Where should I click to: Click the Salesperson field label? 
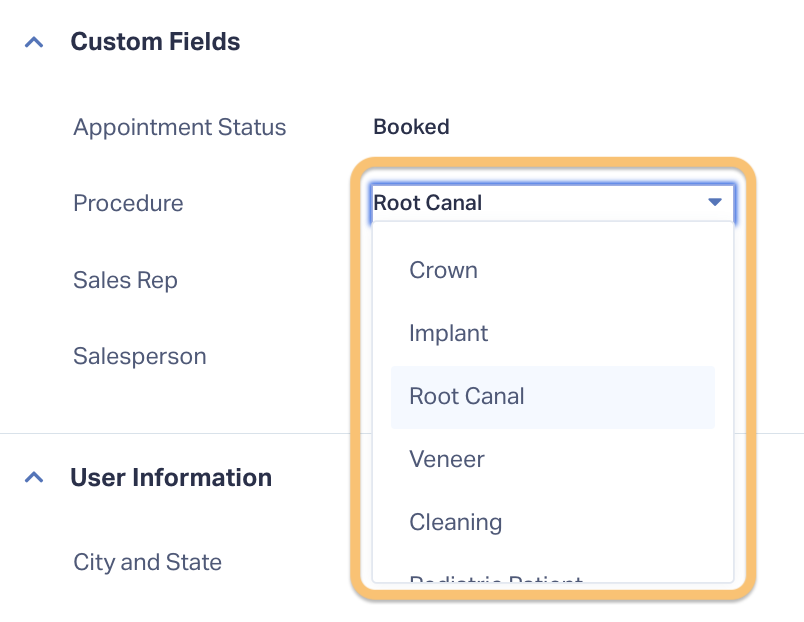click(x=139, y=356)
